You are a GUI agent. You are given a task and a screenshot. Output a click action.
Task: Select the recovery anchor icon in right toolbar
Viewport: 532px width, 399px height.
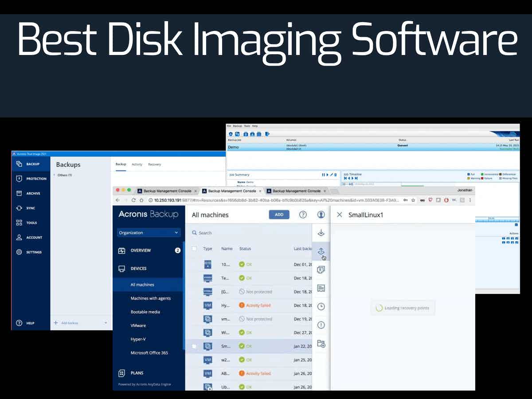pos(321,250)
